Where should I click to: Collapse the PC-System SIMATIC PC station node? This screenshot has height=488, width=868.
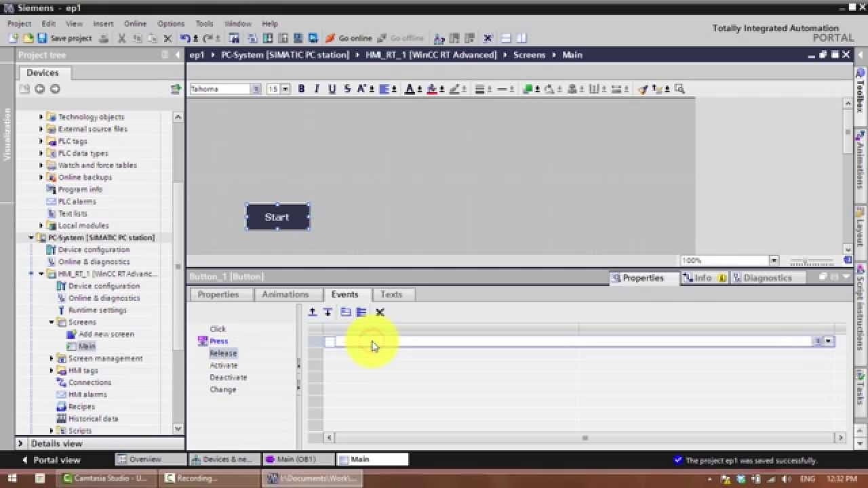coord(31,238)
